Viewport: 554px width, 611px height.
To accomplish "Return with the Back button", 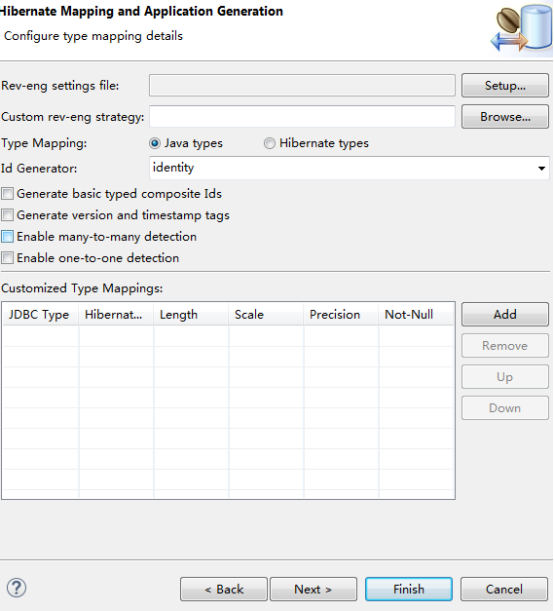I will (x=224, y=589).
